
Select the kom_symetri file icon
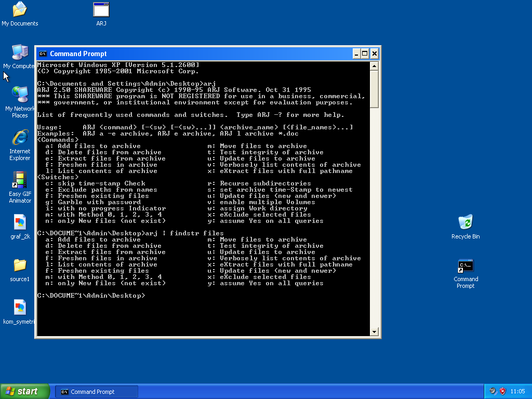click(19, 312)
